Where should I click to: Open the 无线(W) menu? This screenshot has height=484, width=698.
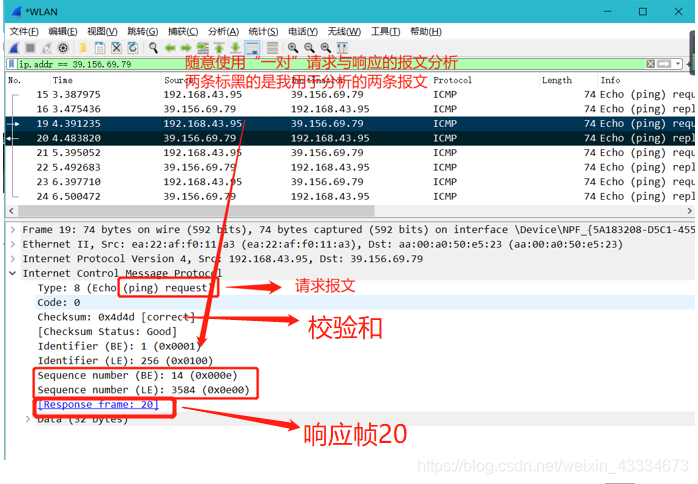coord(344,32)
